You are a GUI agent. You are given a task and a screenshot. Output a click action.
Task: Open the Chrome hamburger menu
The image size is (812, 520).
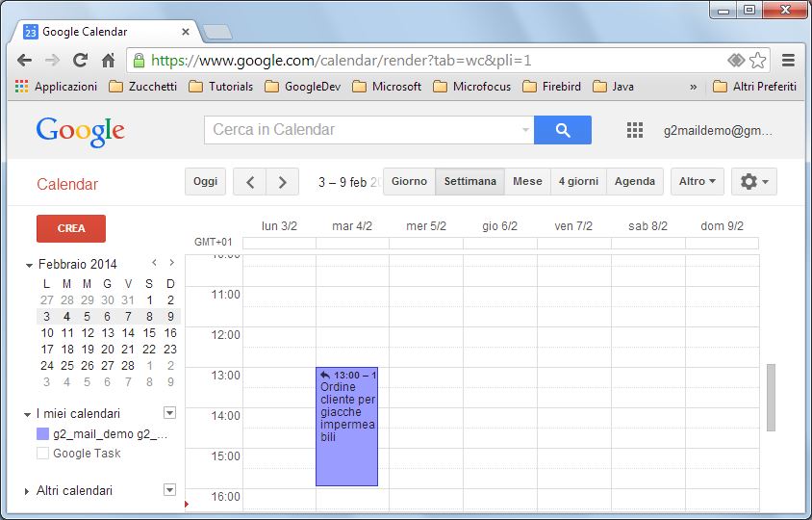[x=788, y=61]
